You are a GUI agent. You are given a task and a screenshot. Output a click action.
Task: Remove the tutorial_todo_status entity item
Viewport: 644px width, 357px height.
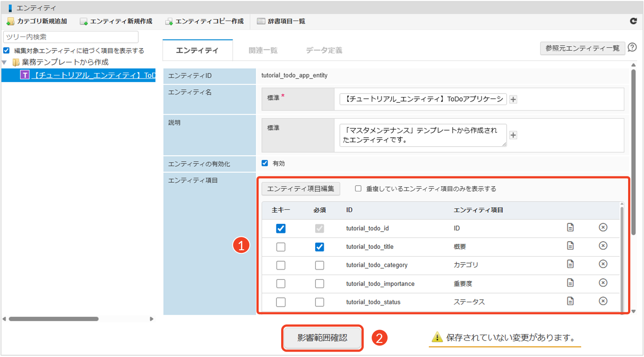tap(603, 301)
